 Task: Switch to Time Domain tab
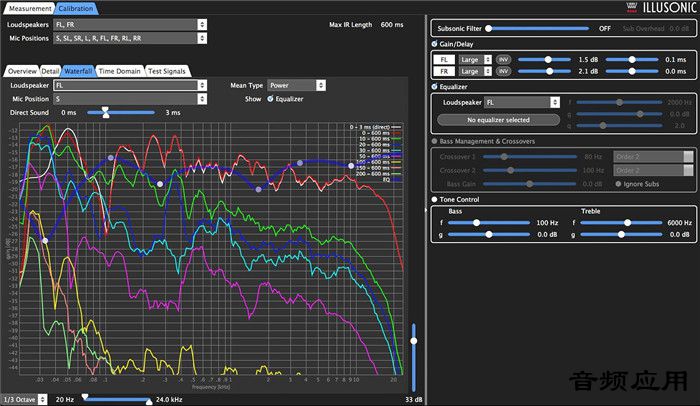(119, 71)
